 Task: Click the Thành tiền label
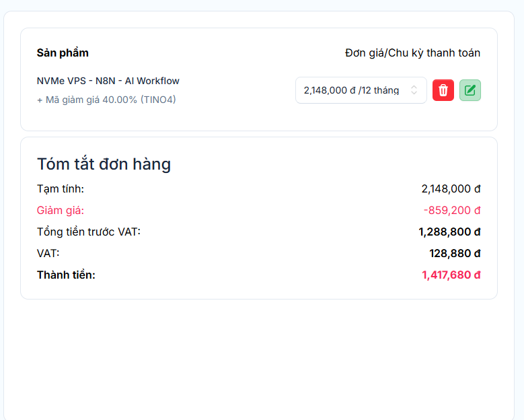(66, 275)
